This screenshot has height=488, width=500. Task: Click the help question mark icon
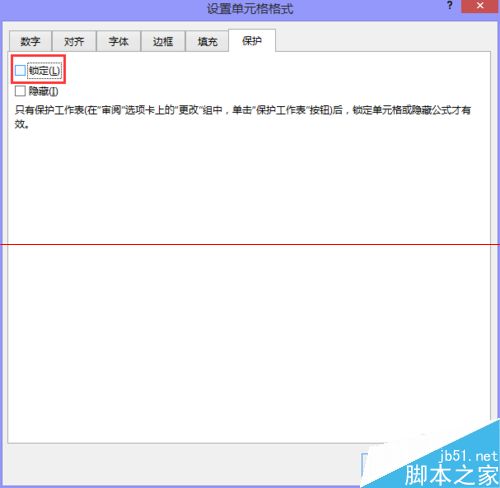pyautogui.click(x=450, y=6)
